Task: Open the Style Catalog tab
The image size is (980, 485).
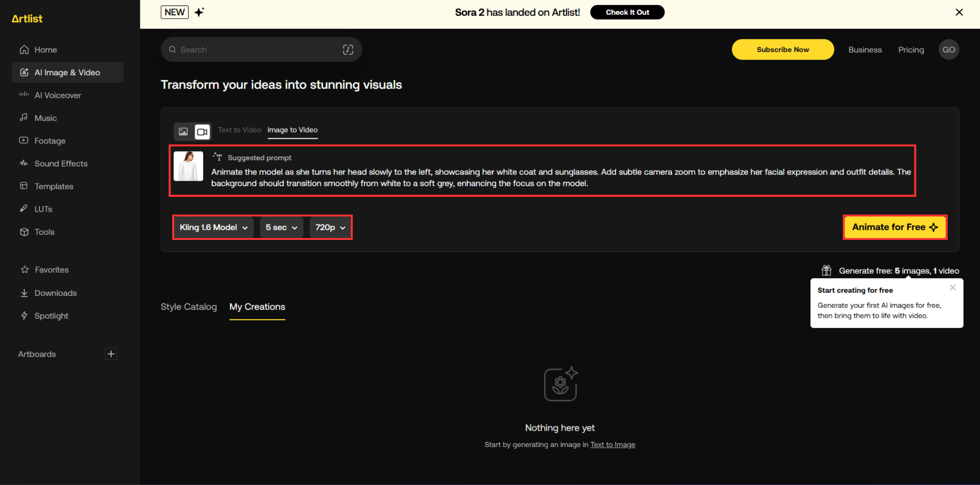Action: click(189, 306)
